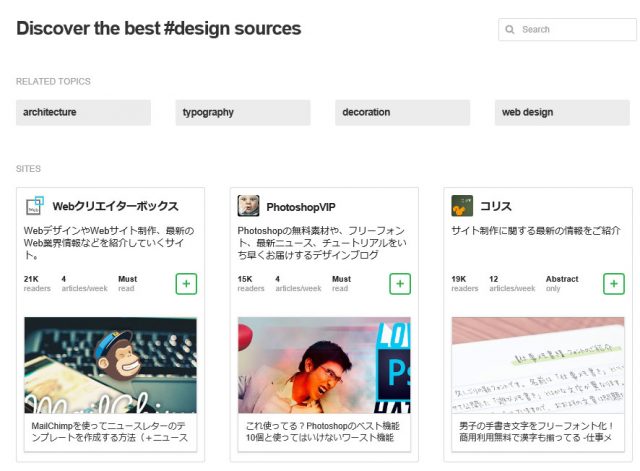This screenshot has height=471, width=640.
Task: Read the MailChimp newsletter template article headline
Action: (x=110, y=431)
